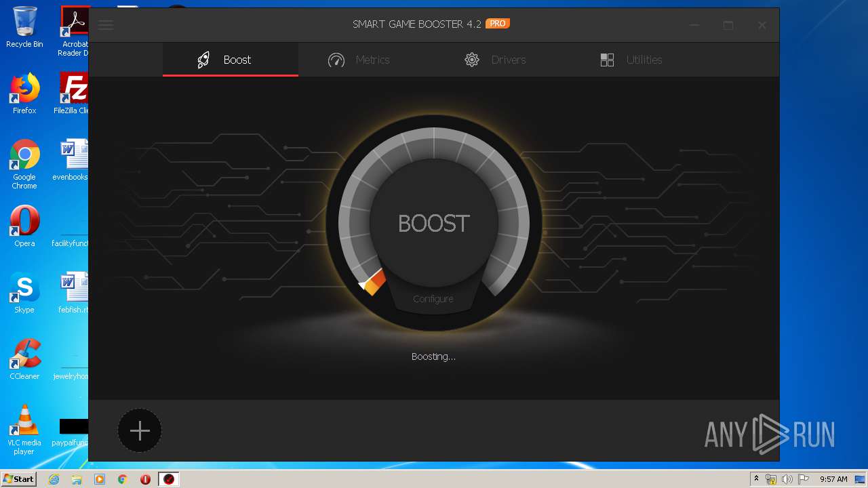The height and width of the screenshot is (488, 868).
Task: Select the FileZilla Client desktop shortcut
Action: (73, 94)
